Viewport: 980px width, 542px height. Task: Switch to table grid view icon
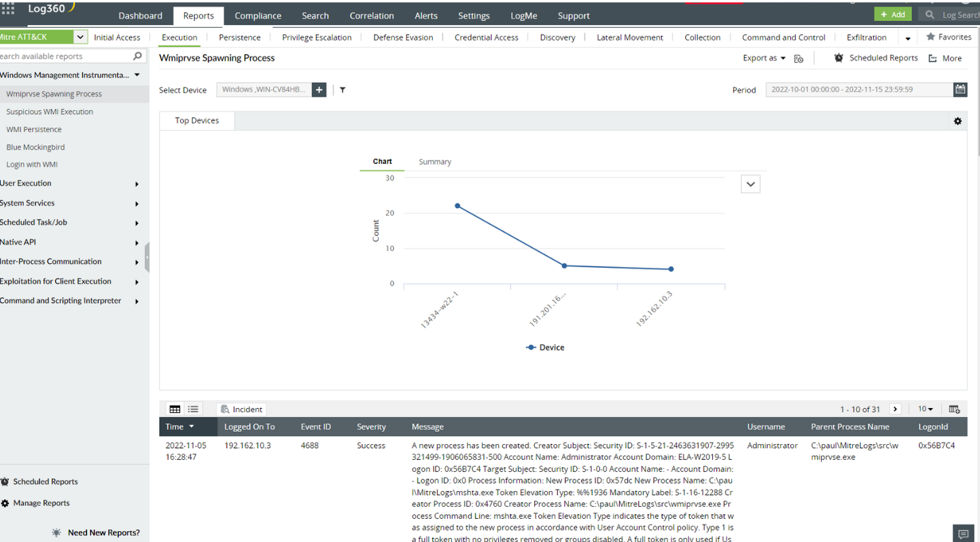(x=175, y=409)
